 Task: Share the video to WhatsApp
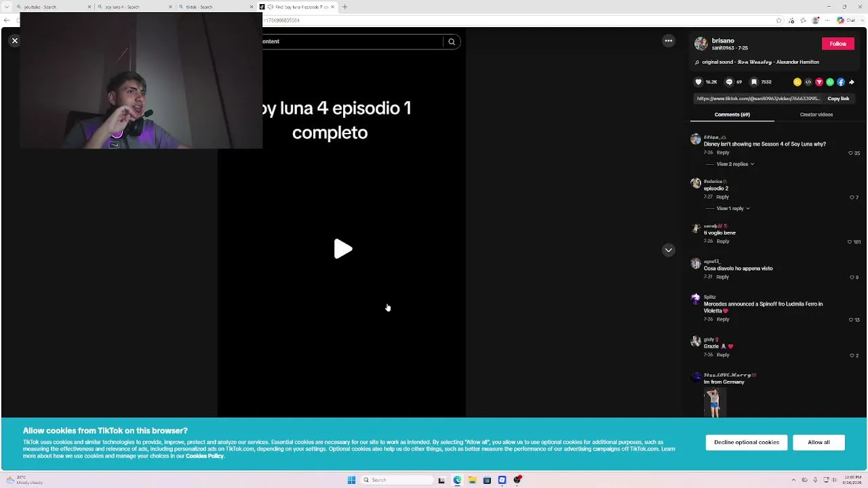pos(830,82)
